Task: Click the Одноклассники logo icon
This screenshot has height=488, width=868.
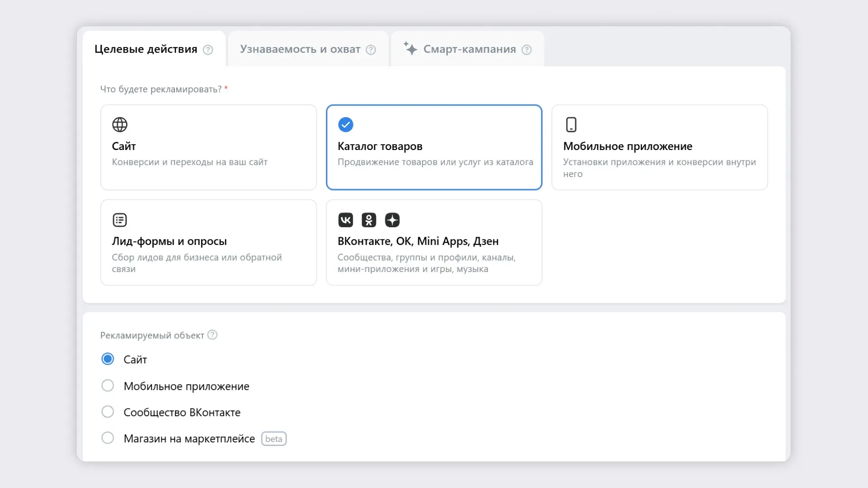Action: point(369,220)
